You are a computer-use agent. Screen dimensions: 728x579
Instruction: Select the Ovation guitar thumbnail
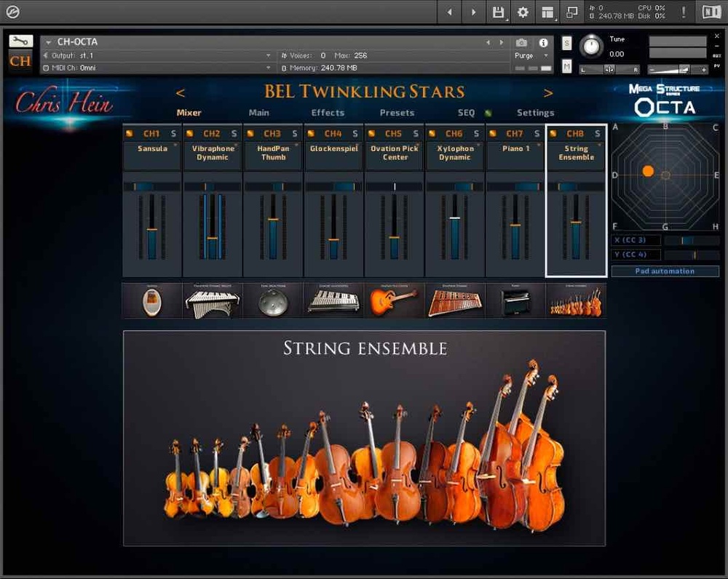click(394, 300)
